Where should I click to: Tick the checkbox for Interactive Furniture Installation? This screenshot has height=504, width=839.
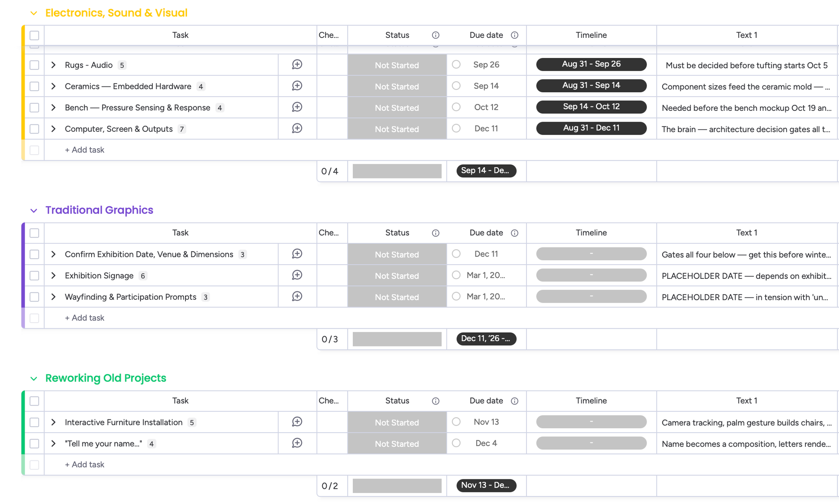click(34, 422)
